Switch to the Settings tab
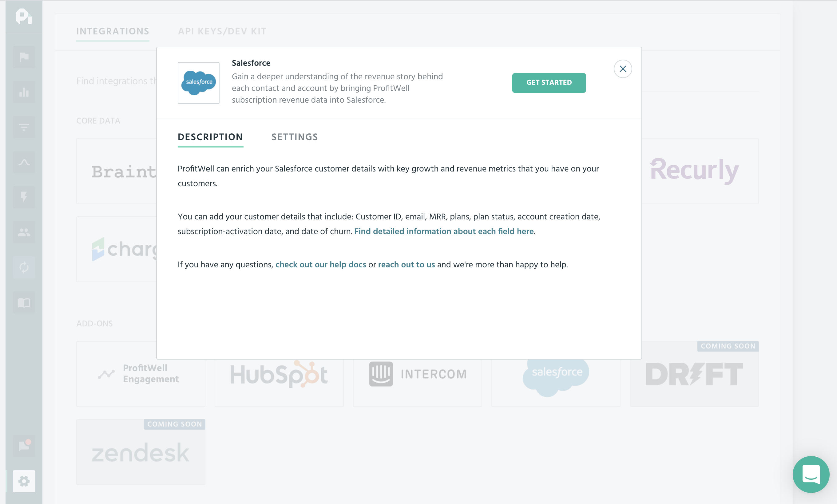This screenshot has height=504, width=837. tap(295, 137)
